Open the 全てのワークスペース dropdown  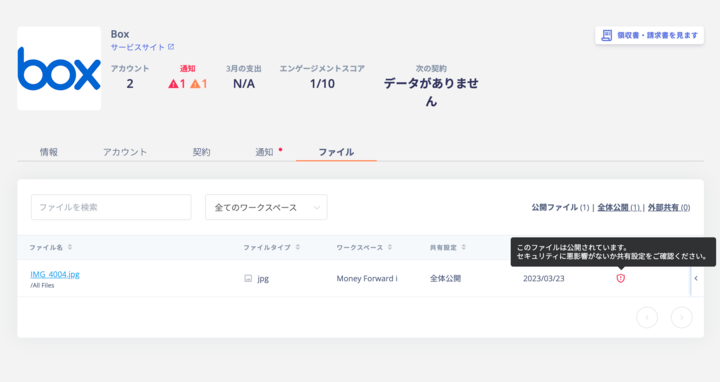tap(266, 207)
